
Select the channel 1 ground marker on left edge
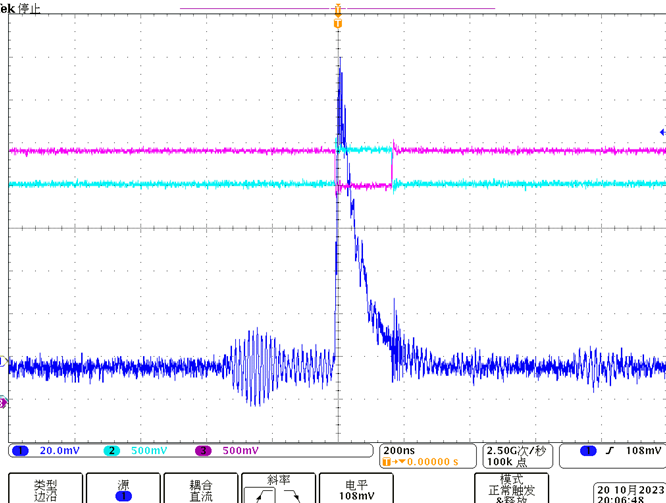click(x=3, y=362)
